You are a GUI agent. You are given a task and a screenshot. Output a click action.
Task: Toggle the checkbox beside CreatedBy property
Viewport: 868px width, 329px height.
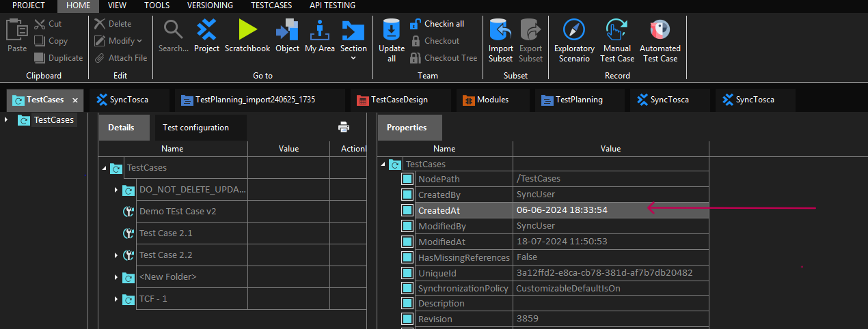(x=407, y=195)
